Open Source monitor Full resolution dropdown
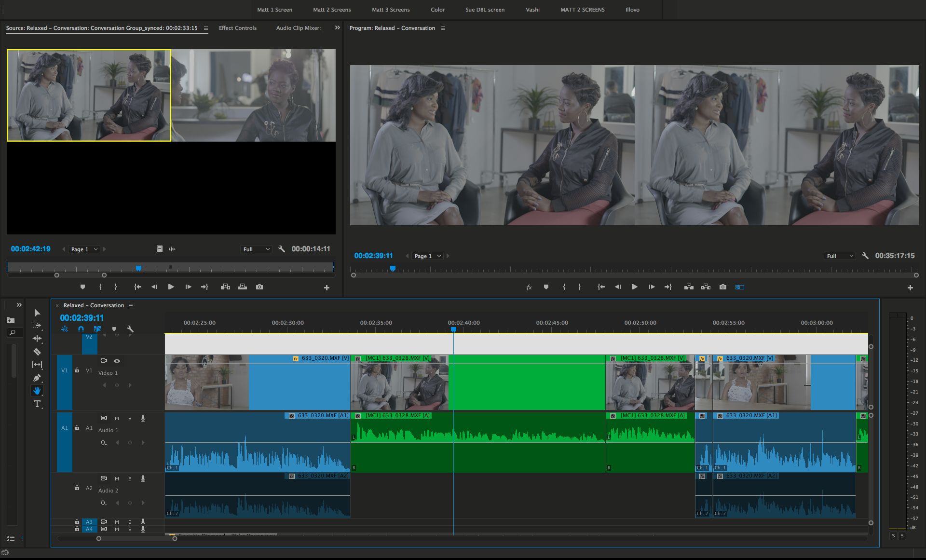 coord(256,249)
